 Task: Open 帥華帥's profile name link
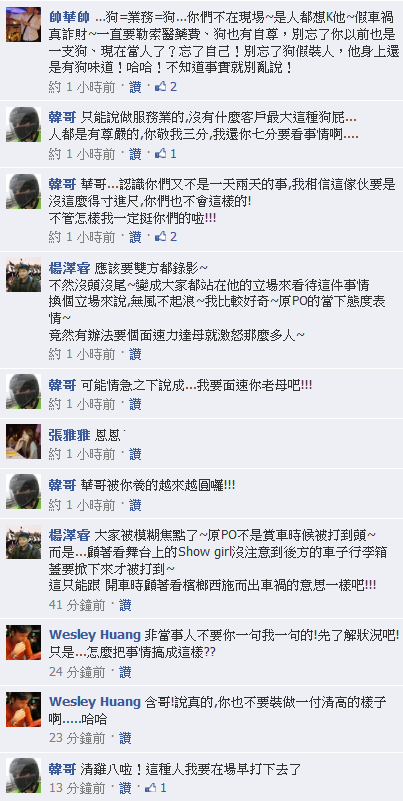(70, 16)
